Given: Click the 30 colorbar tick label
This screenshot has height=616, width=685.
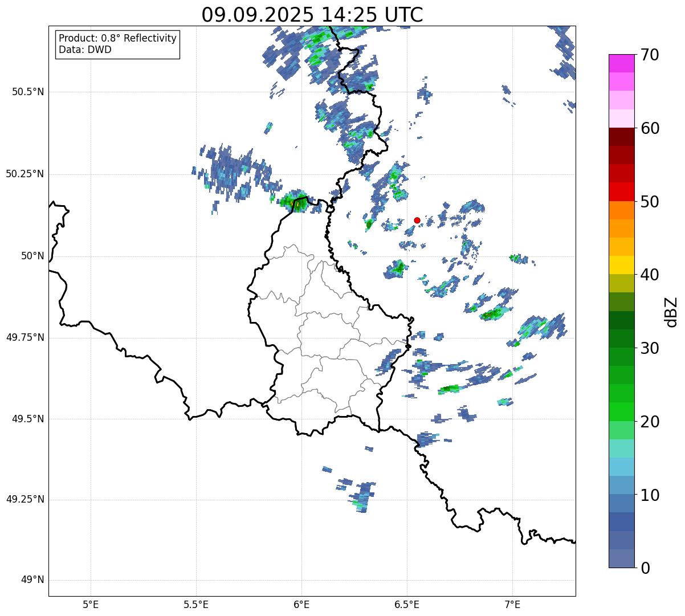Looking at the screenshot, I should (x=650, y=349).
